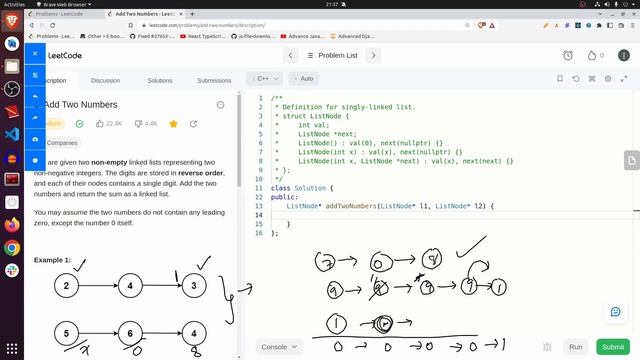Open Google Chrome from the dock
Image resolution: width=640 pixels, height=360 pixels.
click(12, 248)
